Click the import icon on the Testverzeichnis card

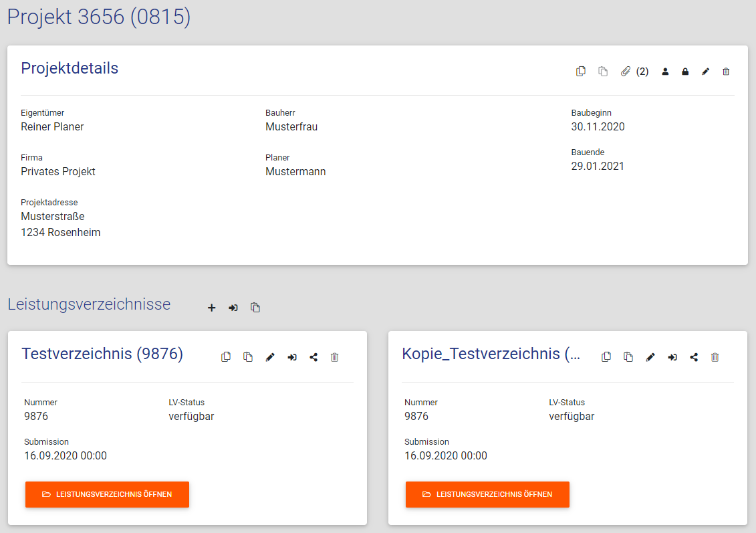pyautogui.click(x=292, y=357)
